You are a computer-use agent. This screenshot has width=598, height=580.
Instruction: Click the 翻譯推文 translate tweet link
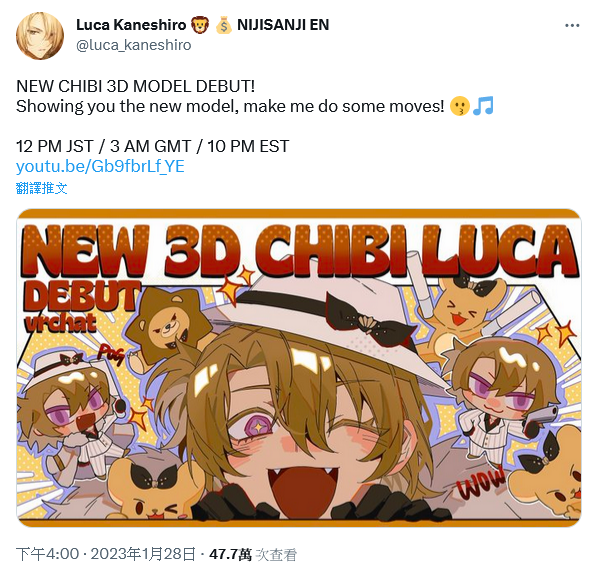(42, 188)
